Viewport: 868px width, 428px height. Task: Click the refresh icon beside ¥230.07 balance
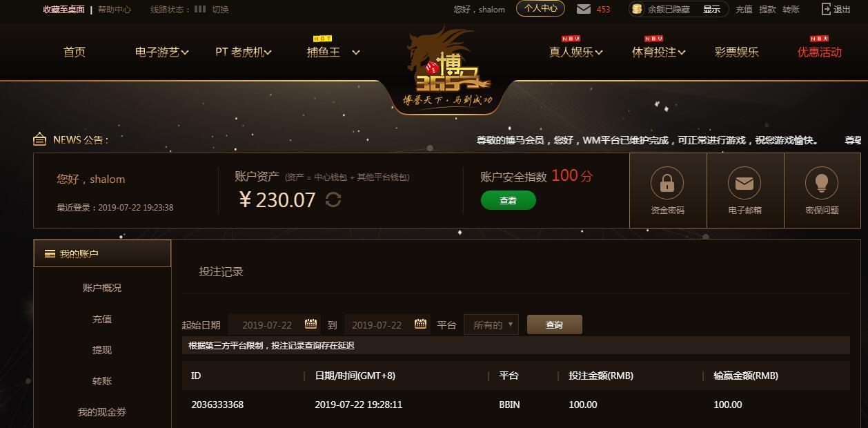(x=333, y=200)
